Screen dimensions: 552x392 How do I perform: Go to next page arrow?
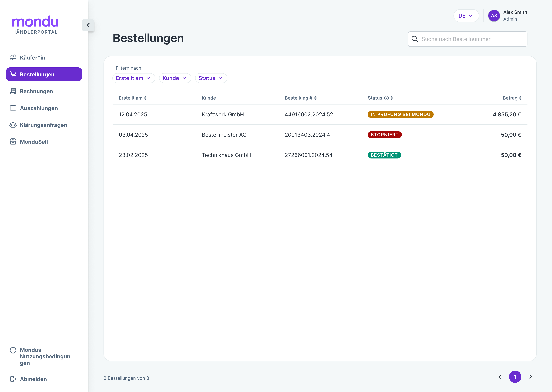point(530,377)
